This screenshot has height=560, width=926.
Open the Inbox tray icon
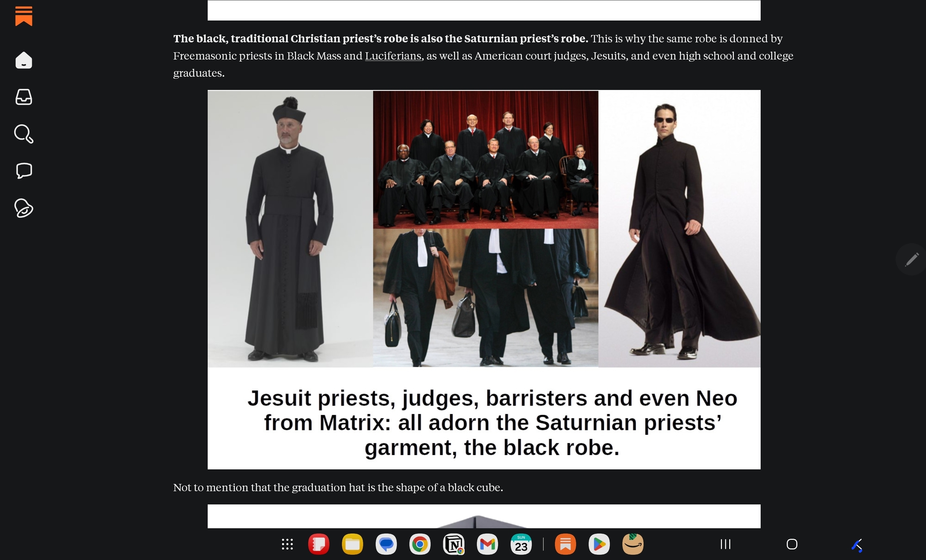[24, 97]
